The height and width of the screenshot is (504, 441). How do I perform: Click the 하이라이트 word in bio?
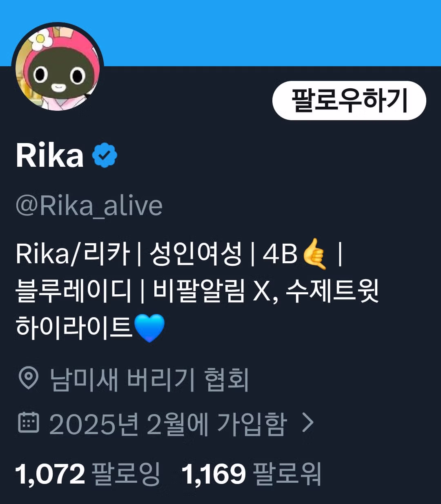coord(74,328)
